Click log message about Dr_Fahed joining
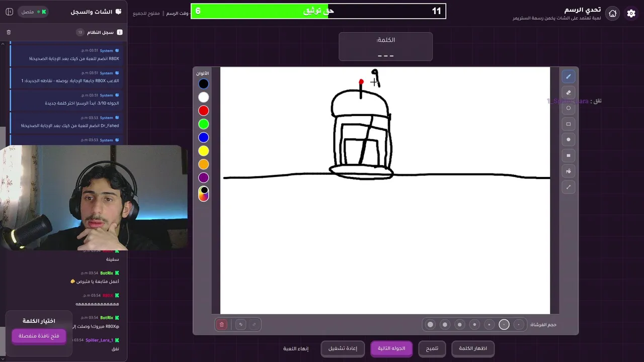Screen dimensions: 644x362 click(x=66, y=122)
